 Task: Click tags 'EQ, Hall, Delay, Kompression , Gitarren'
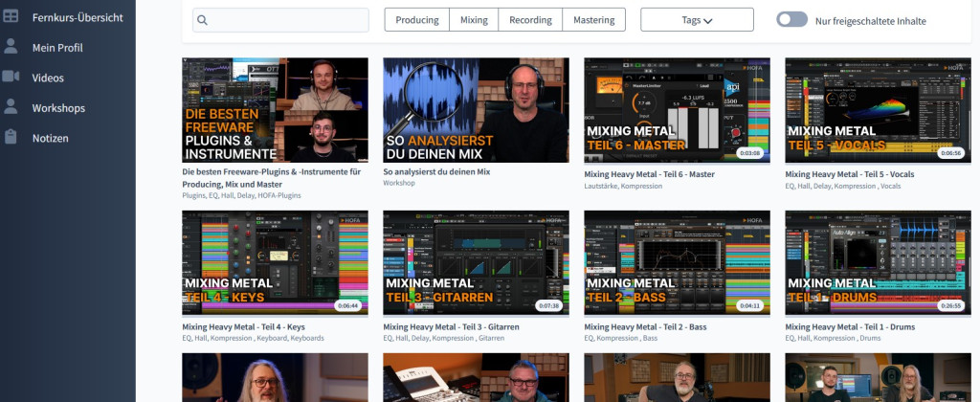tap(444, 338)
